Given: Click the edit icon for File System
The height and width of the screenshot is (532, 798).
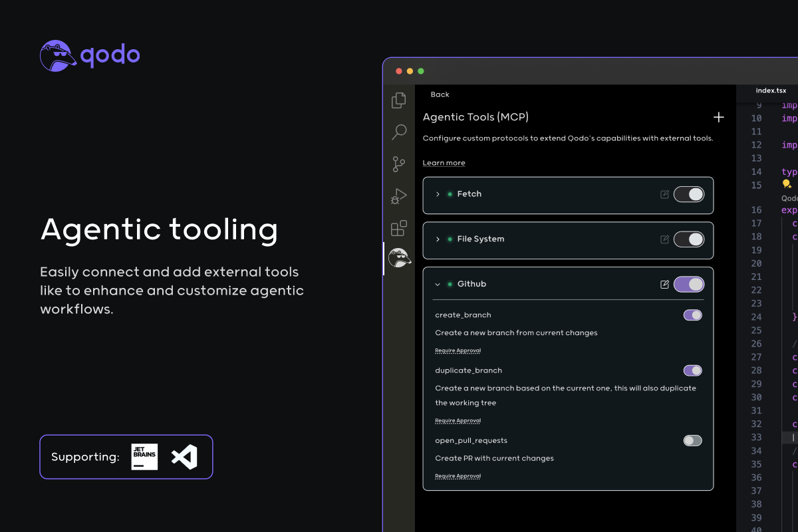Looking at the screenshot, I should point(664,239).
